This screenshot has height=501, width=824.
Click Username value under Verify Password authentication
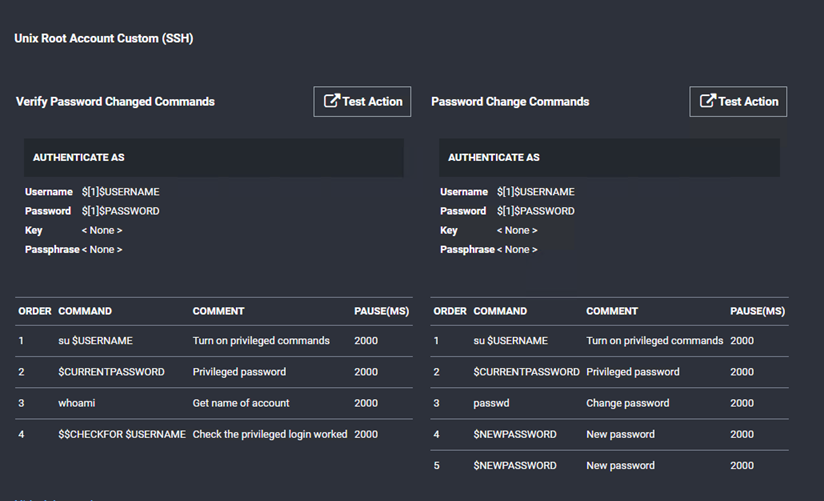[120, 192]
